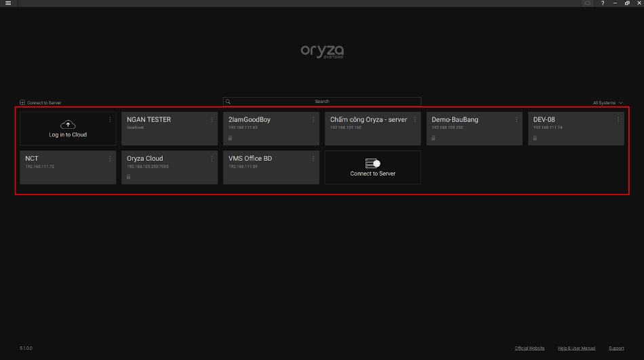Click the search magnifier icon

pos(228,102)
